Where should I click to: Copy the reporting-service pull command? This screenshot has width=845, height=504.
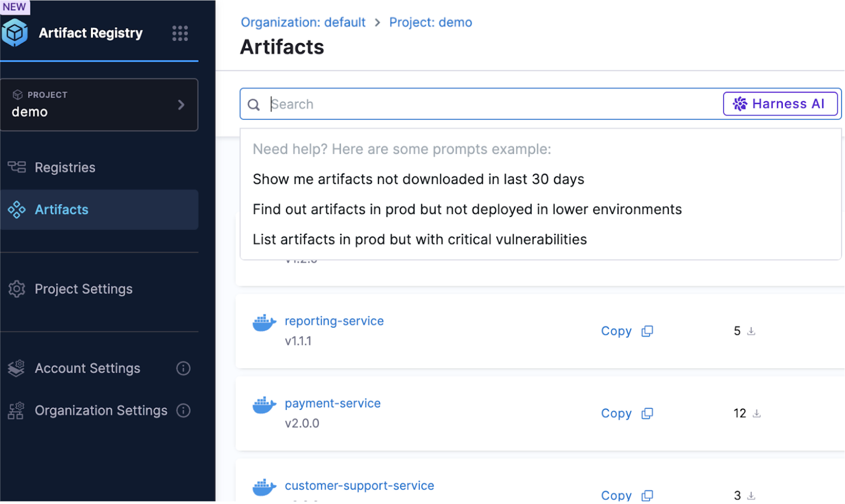pos(627,331)
